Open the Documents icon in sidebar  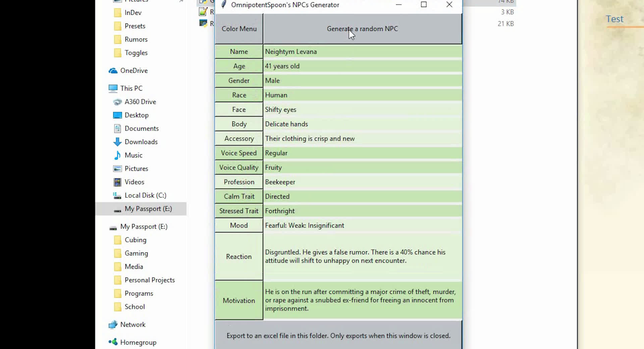[117, 129]
